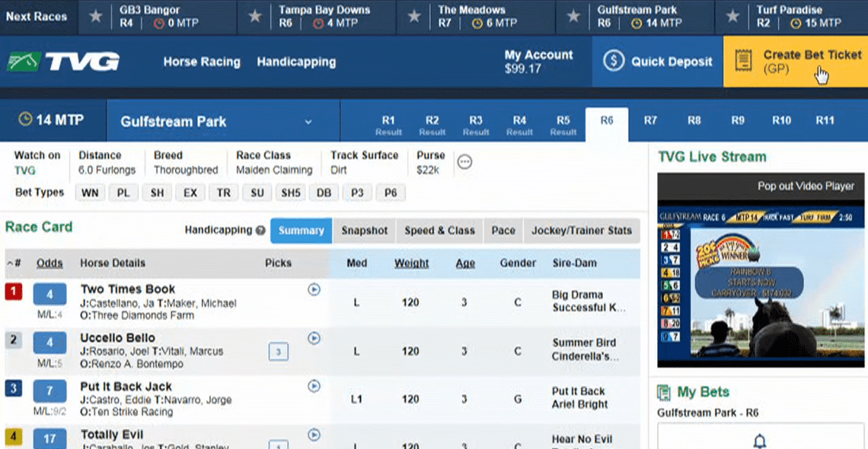Click horse name Uccello Bello

coord(118,338)
